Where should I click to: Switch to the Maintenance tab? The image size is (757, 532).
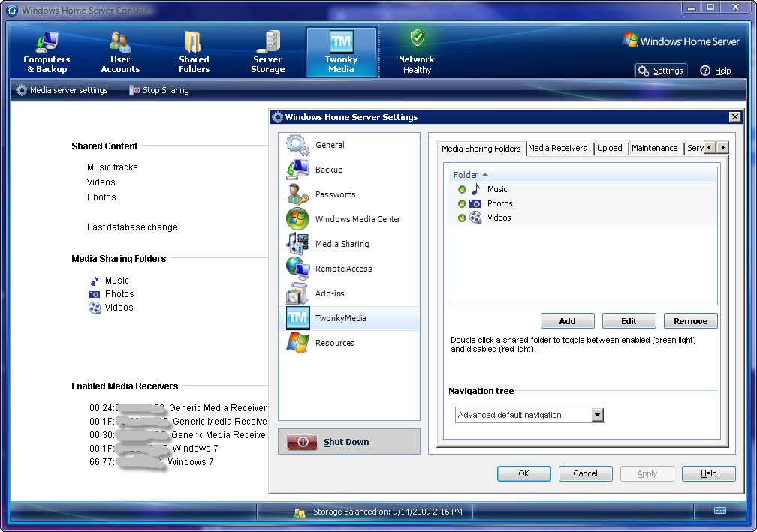tap(655, 148)
